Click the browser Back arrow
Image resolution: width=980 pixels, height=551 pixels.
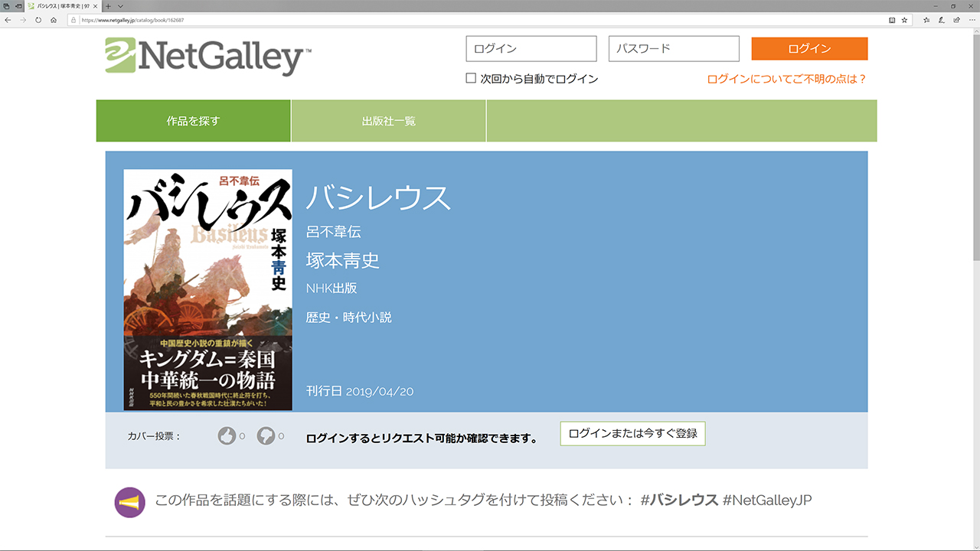pos(8,20)
